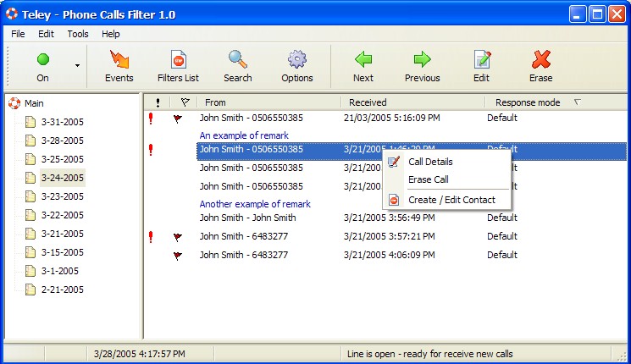The height and width of the screenshot is (364, 631).
Task: Select the 3-23-2005 log entry
Action: click(63, 196)
